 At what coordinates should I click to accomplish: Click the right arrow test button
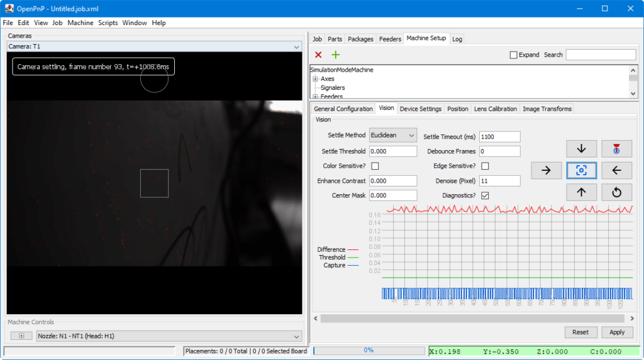click(x=546, y=170)
